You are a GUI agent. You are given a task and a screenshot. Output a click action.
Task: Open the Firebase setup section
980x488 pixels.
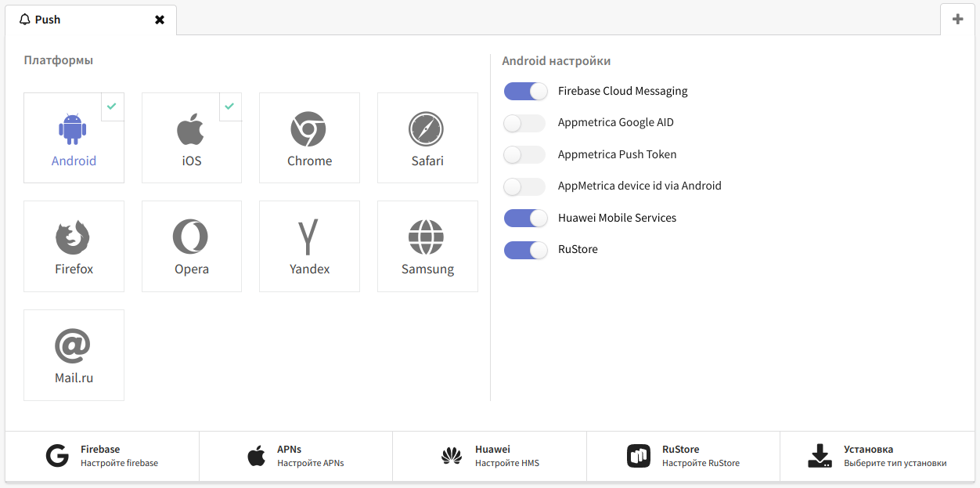tap(102, 456)
